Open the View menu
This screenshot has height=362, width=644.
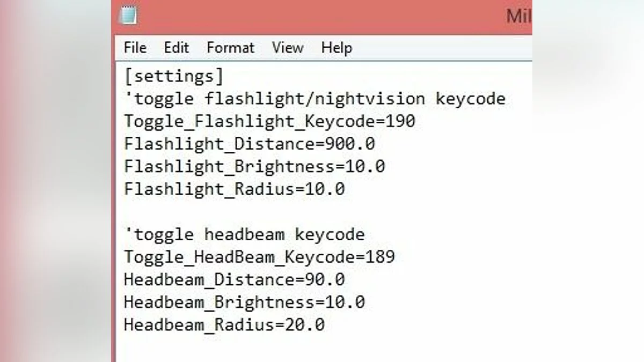[287, 48]
